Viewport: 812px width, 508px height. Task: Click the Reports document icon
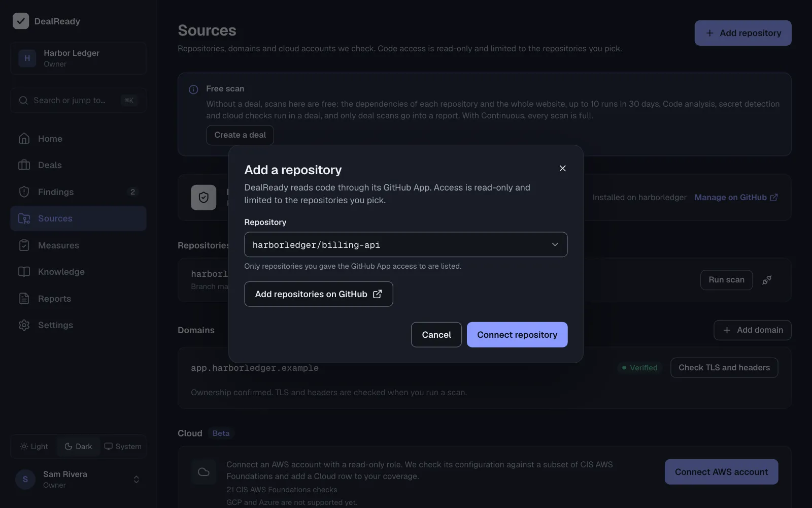[24, 299]
